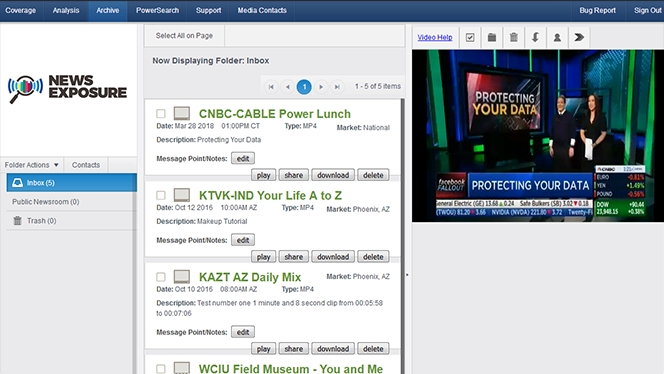Go to previous page of results
This screenshot has width=664, height=374.
coord(288,87)
